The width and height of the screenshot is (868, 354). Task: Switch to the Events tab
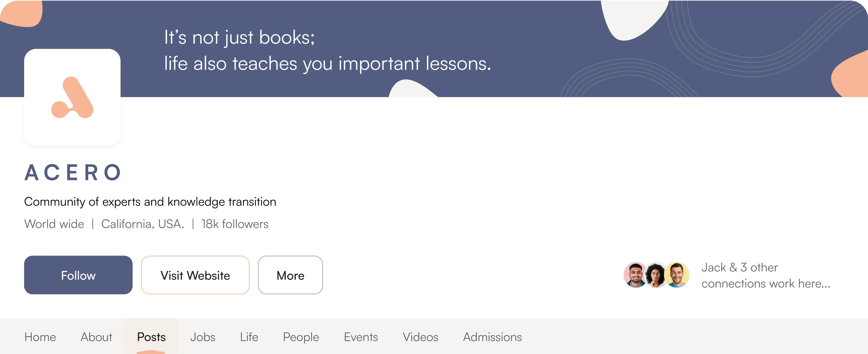361,337
